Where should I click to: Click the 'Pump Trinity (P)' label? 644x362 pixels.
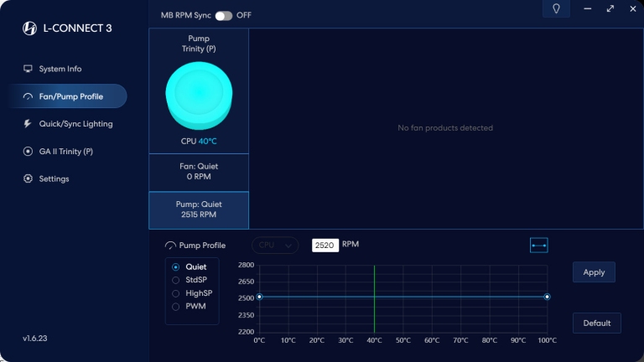[x=199, y=44]
